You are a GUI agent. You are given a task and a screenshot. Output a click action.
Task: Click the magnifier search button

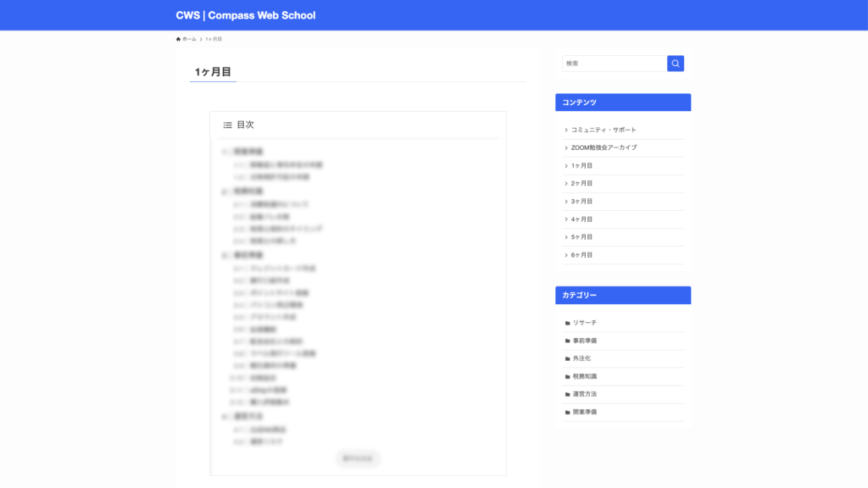[x=675, y=64]
